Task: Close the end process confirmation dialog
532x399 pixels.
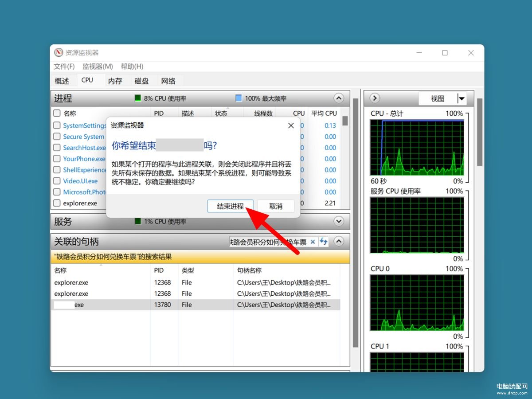Action: (291, 125)
